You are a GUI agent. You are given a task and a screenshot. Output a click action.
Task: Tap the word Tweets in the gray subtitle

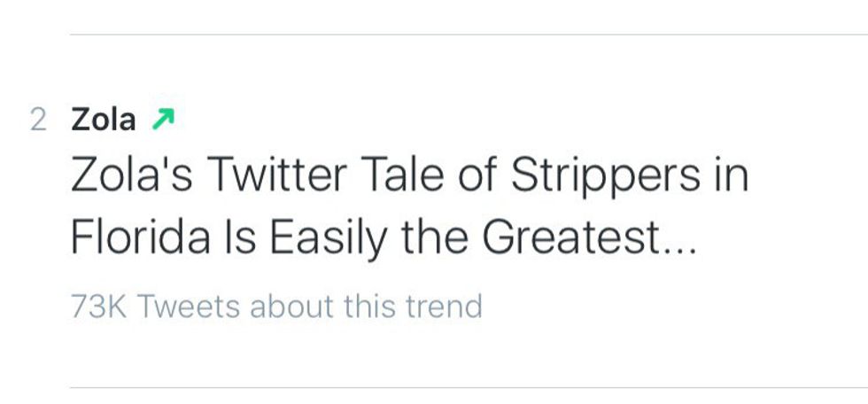coord(190,307)
